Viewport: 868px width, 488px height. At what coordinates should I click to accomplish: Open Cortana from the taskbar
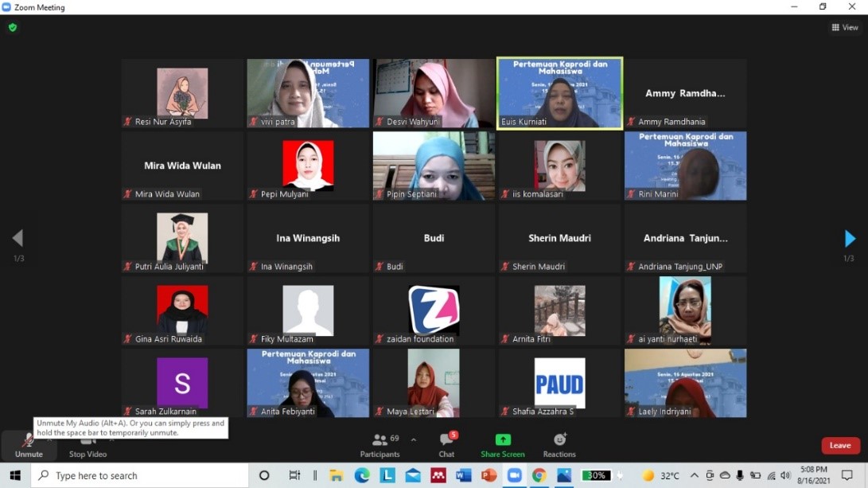tap(264, 475)
